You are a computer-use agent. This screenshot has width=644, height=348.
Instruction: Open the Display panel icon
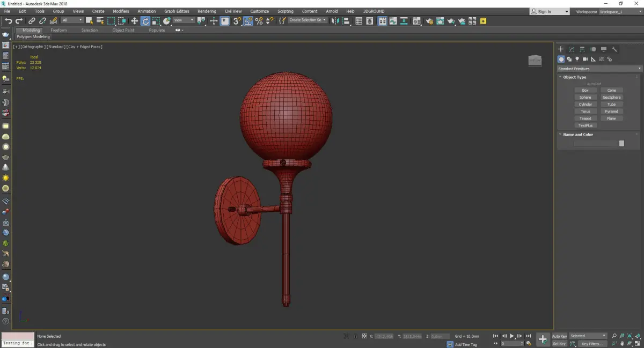(604, 49)
